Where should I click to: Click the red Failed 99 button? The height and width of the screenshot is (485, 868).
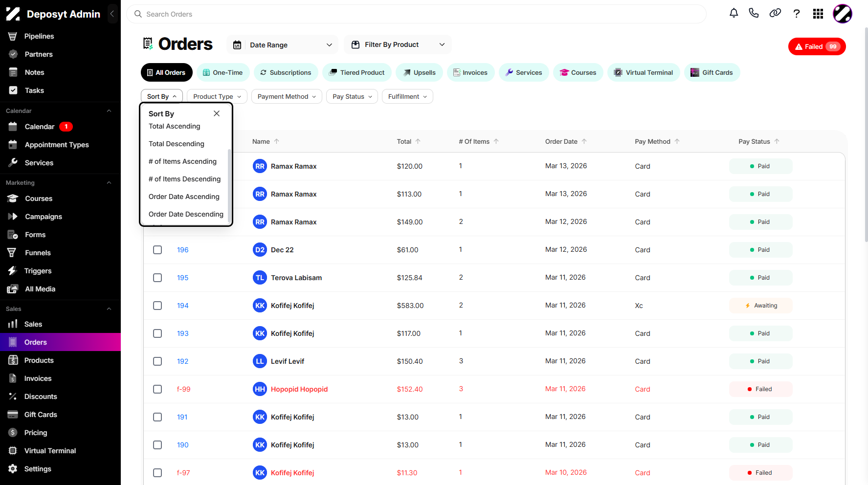[817, 46]
